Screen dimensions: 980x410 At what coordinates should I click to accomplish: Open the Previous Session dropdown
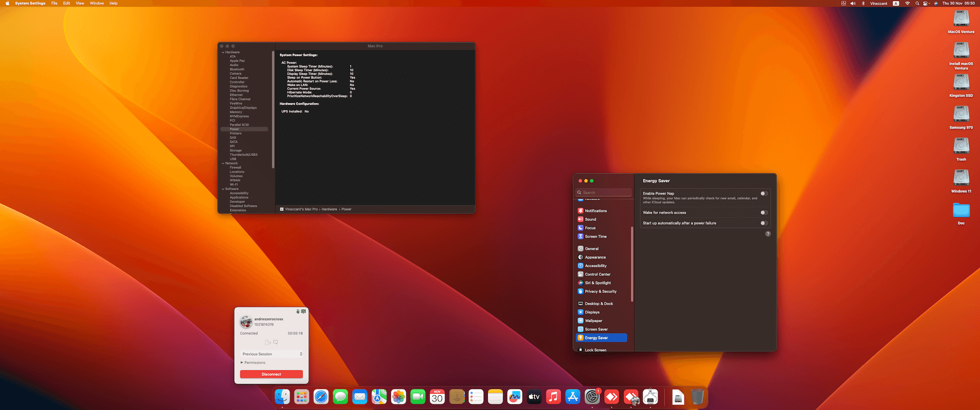272,354
